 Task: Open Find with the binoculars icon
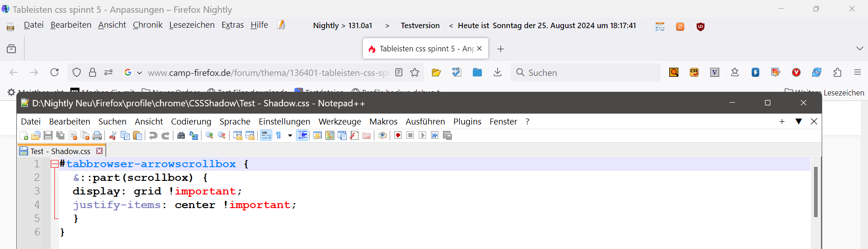click(181, 135)
